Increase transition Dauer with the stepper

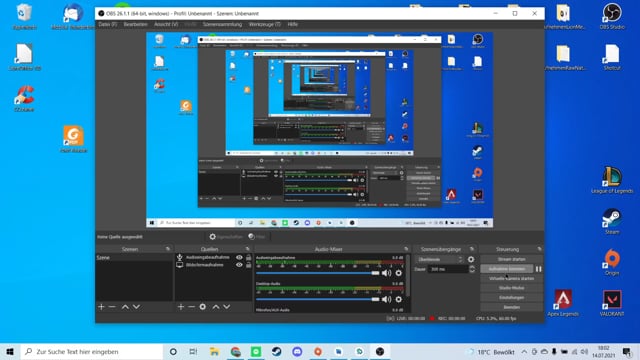472,267
